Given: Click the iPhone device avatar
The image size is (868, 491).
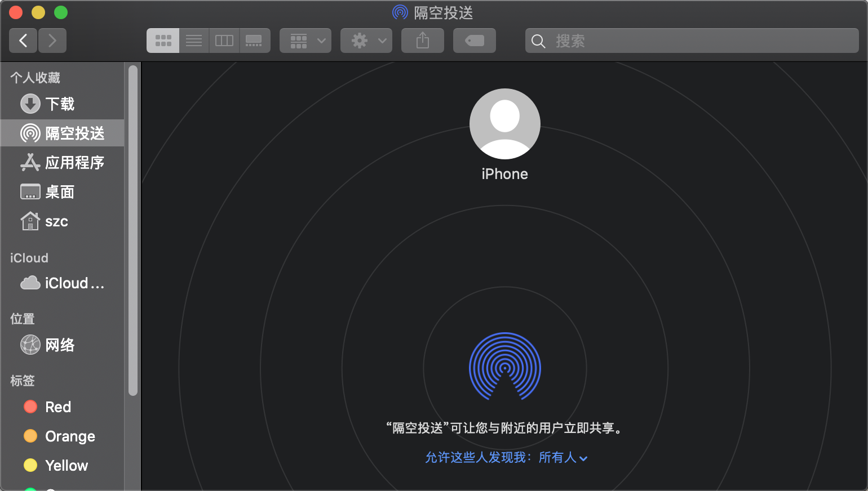Looking at the screenshot, I should pyautogui.click(x=505, y=124).
